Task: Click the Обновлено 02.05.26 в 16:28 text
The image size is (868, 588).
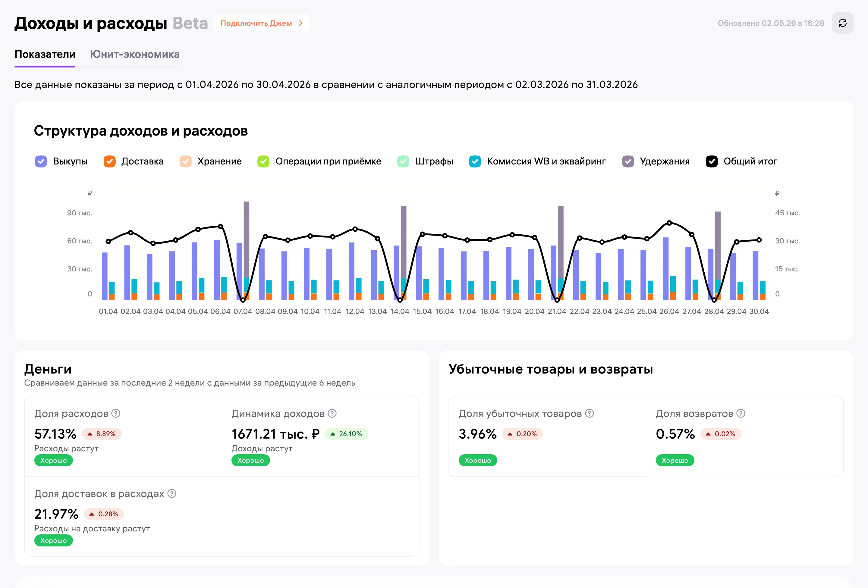Action: point(771,23)
